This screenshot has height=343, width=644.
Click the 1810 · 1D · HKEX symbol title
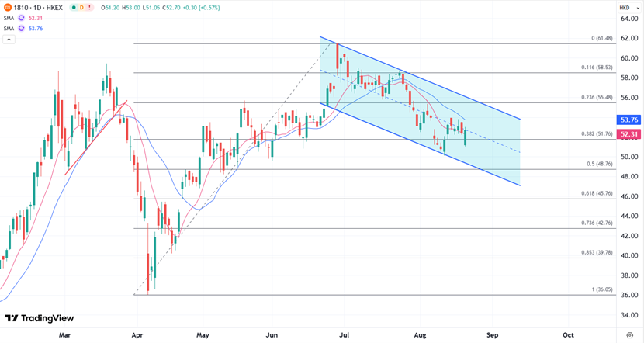coord(38,8)
